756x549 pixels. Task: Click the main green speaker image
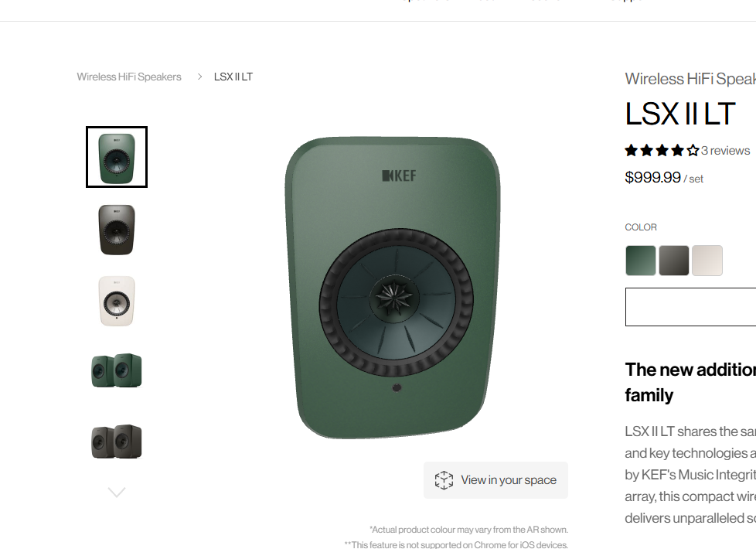click(393, 288)
